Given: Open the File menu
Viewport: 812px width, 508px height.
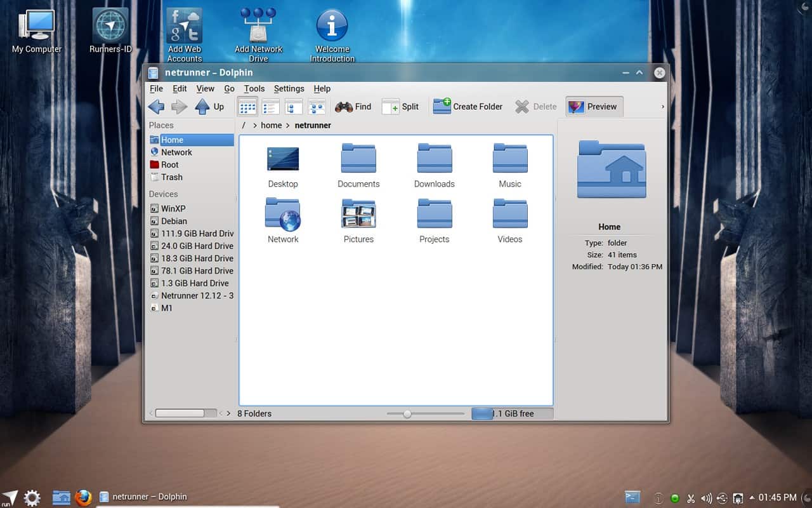Looking at the screenshot, I should point(156,89).
